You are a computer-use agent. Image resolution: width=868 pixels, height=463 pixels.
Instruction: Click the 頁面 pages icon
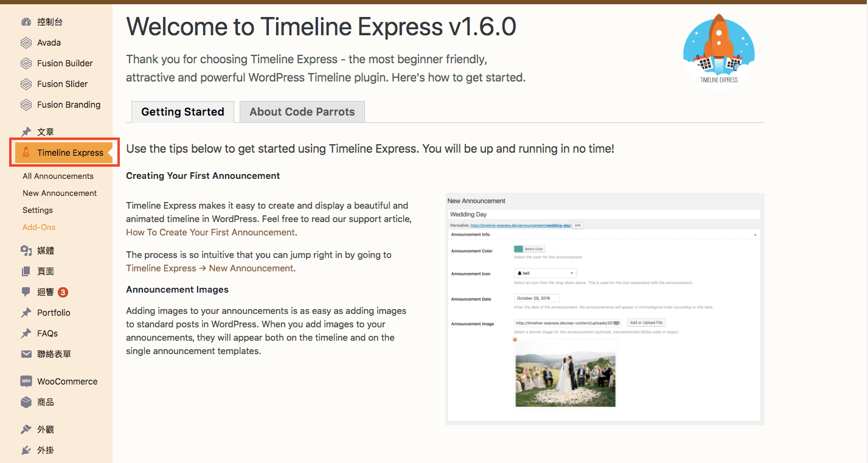pyautogui.click(x=26, y=271)
